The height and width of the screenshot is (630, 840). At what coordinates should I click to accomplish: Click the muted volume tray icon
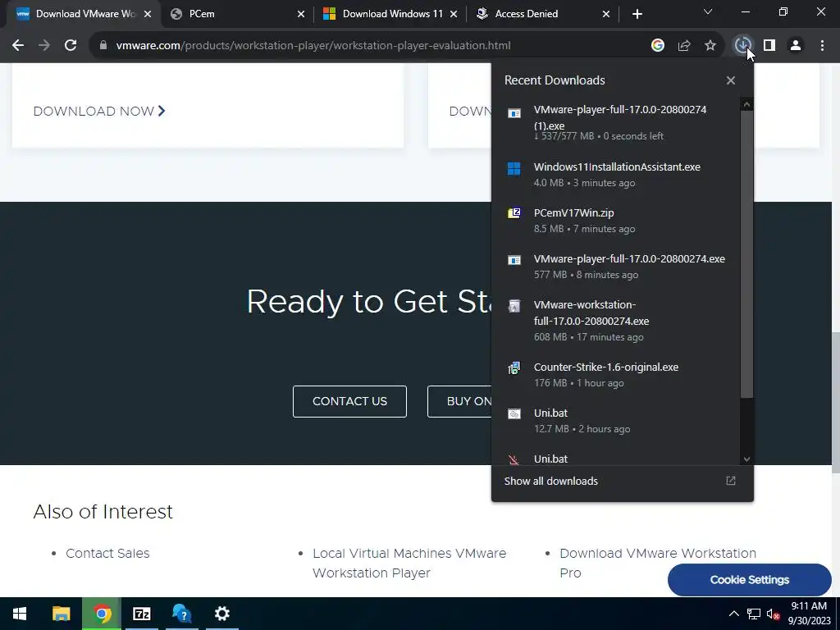click(x=773, y=614)
